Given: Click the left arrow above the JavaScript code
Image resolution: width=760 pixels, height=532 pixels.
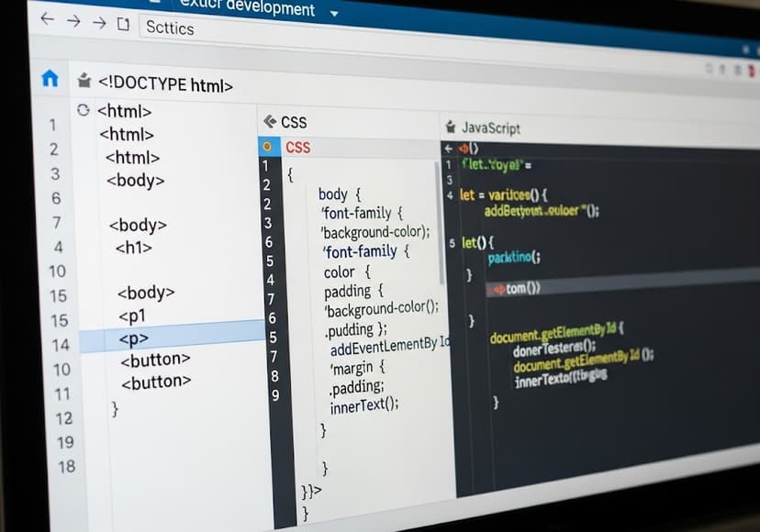Looking at the screenshot, I should (x=449, y=148).
